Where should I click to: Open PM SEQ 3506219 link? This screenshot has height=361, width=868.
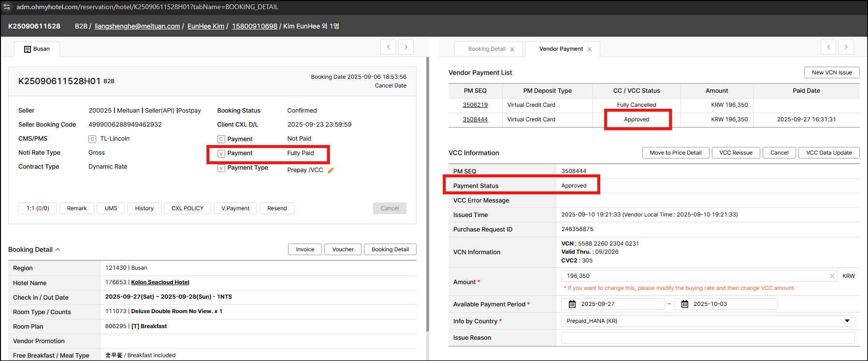coord(475,105)
